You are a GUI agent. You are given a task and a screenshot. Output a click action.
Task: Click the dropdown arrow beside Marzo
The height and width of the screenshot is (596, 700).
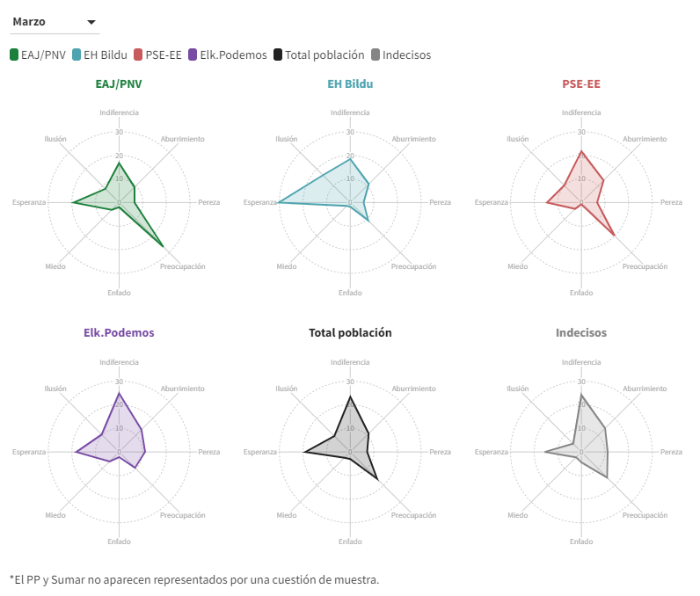(x=91, y=22)
